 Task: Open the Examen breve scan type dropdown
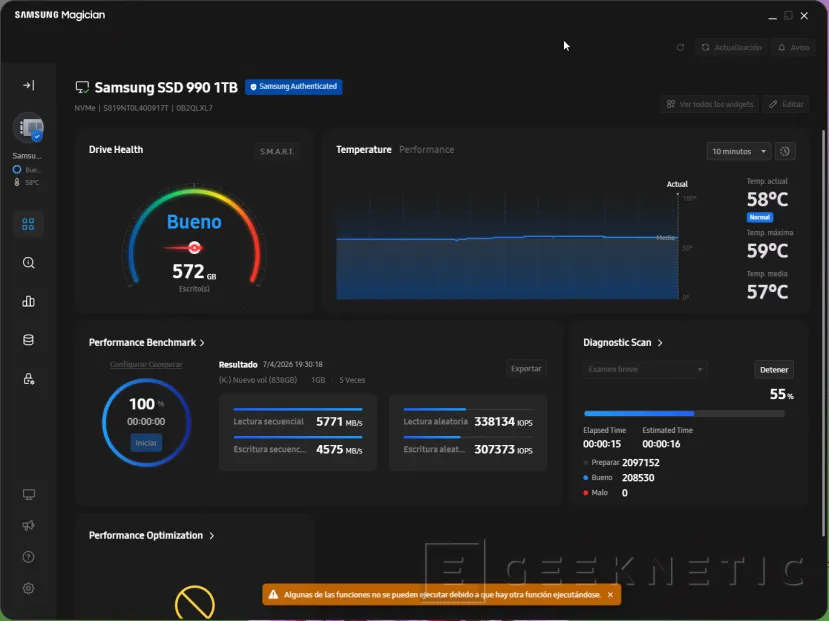pos(645,369)
